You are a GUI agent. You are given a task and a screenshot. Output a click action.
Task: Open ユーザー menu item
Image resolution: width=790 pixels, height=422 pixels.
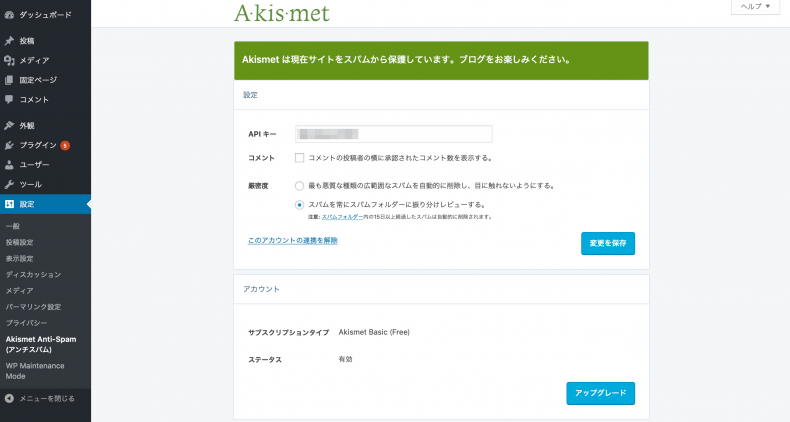pos(45,165)
